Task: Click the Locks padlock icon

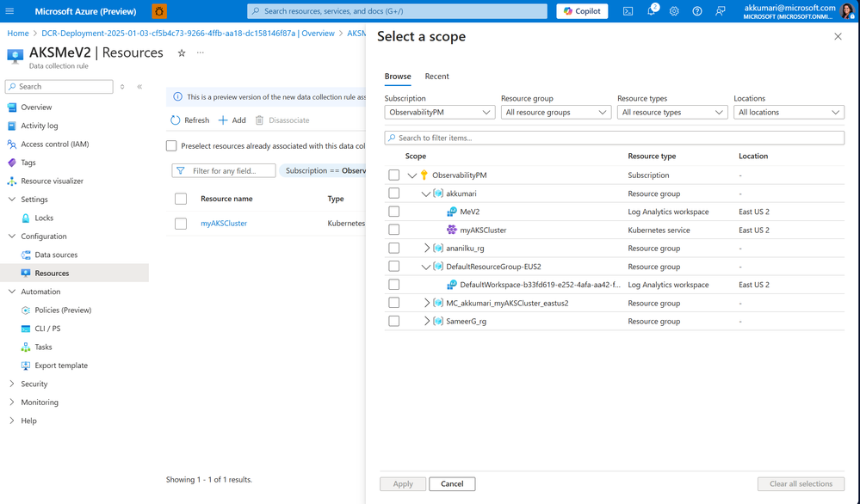Action: point(26,218)
